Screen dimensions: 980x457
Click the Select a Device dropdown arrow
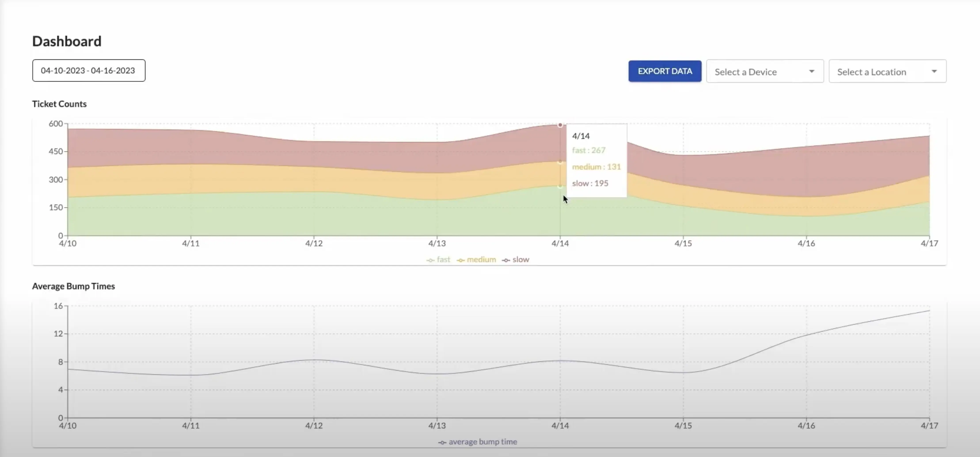811,71
